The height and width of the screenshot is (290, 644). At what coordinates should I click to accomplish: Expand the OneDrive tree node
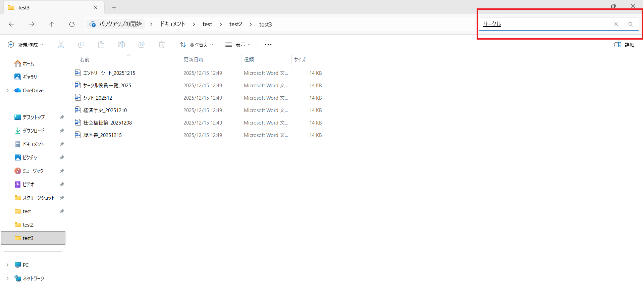(7, 90)
